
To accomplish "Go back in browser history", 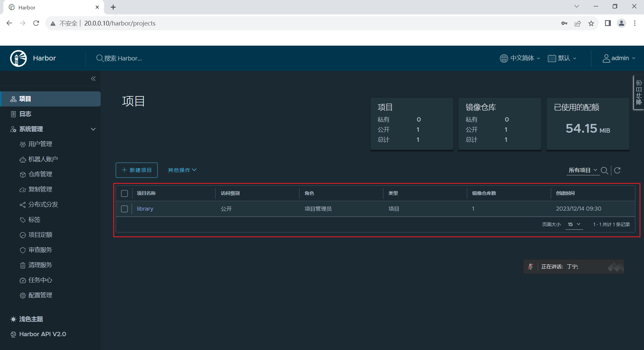I will [x=9, y=23].
